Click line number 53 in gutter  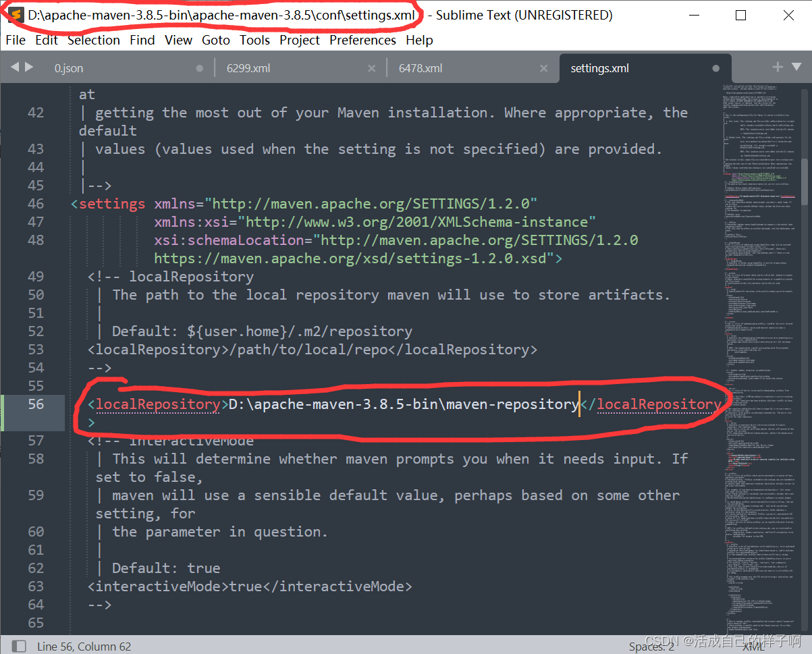pyautogui.click(x=36, y=349)
